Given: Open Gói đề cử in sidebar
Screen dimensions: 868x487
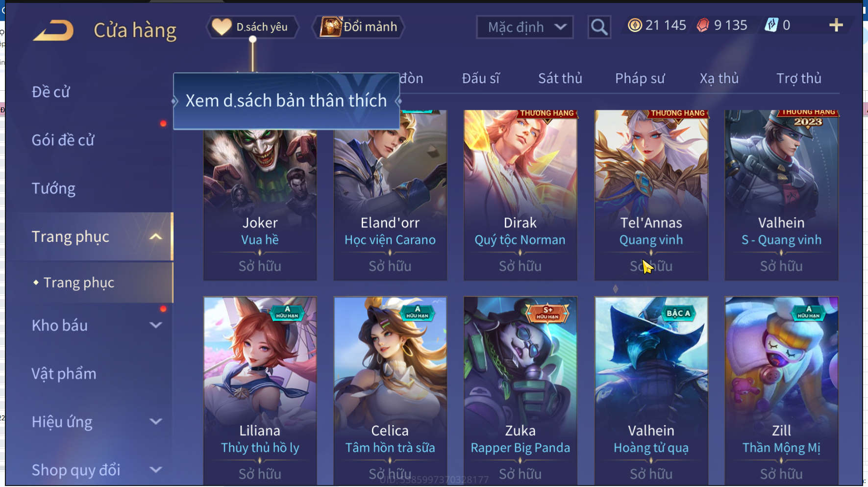Looking at the screenshot, I should point(63,140).
